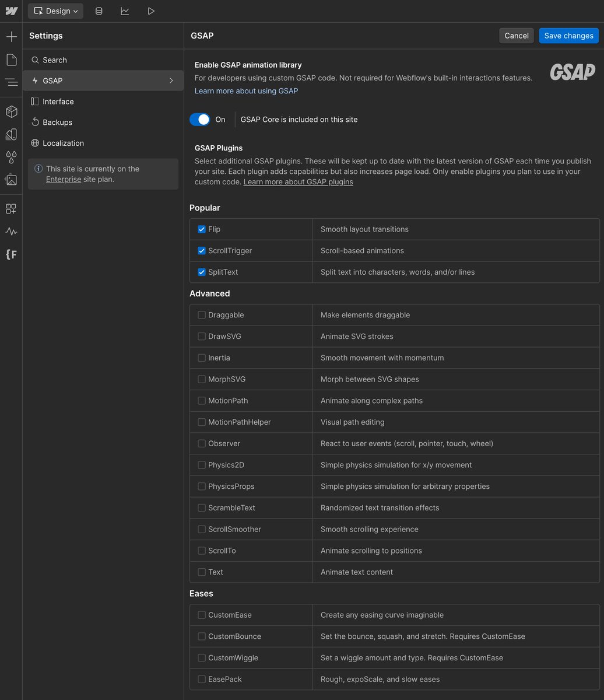Open the Enterprise site plan link

[x=64, y=179]
